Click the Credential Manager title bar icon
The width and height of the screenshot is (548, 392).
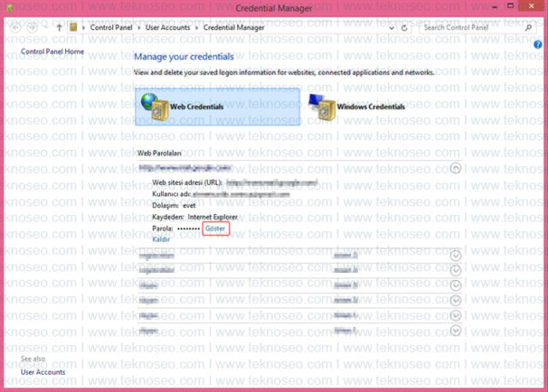(x=9, y=8)
